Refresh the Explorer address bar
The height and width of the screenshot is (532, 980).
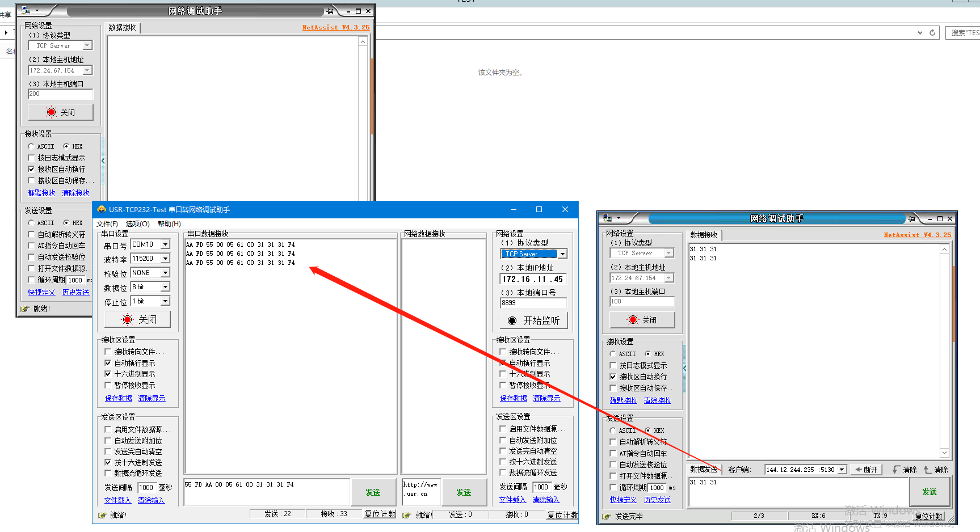[x=932, y=33]
